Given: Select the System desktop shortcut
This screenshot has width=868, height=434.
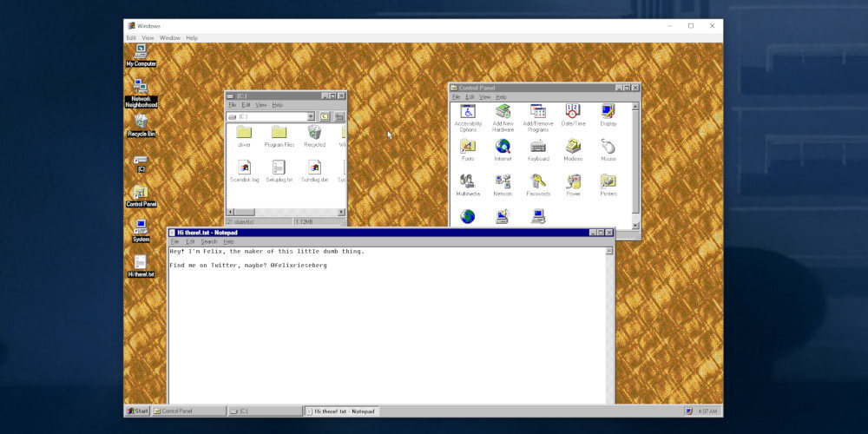Looking at the screenshot, I should coord(141,231).
